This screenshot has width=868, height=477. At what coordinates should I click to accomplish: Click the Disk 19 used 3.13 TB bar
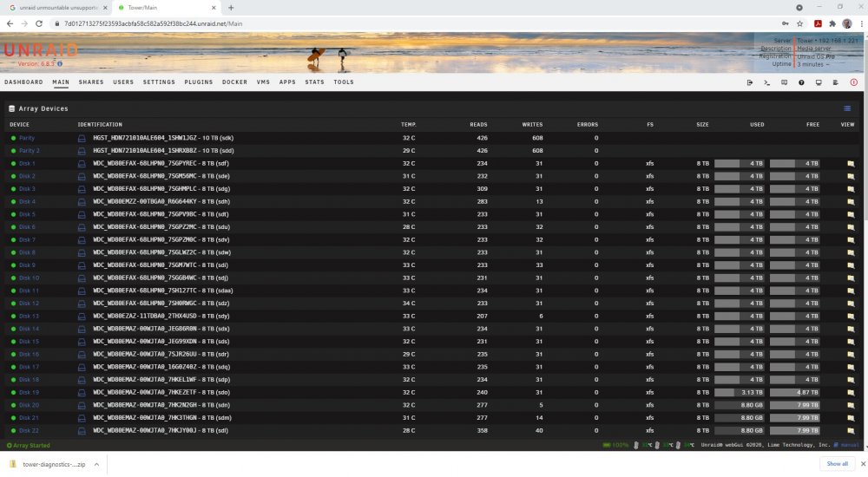coord(739,393)
